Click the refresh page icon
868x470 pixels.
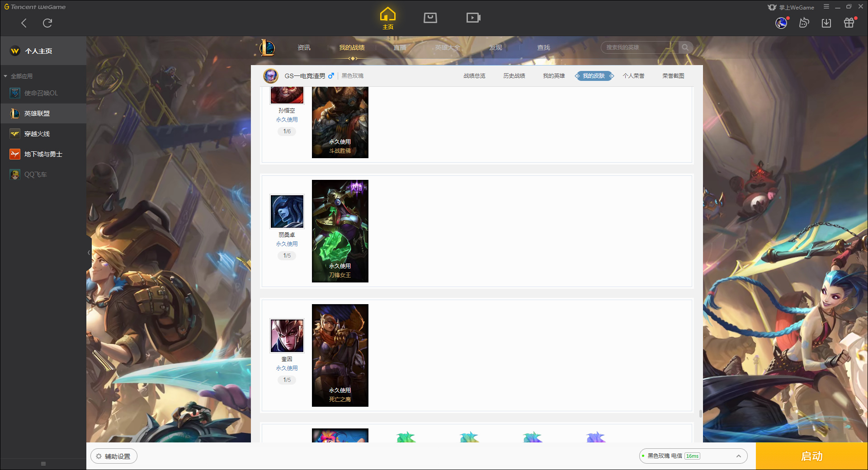point(47,23)
